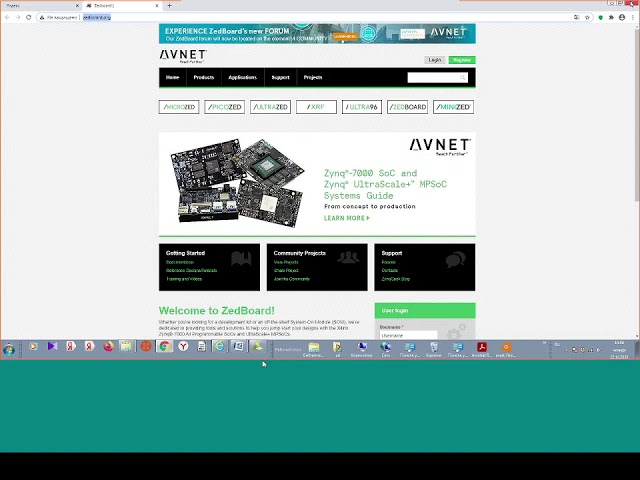Open the Ubuntu-style orange circle taskbar icon
640x480 pixels.
(x=146, y=347)
